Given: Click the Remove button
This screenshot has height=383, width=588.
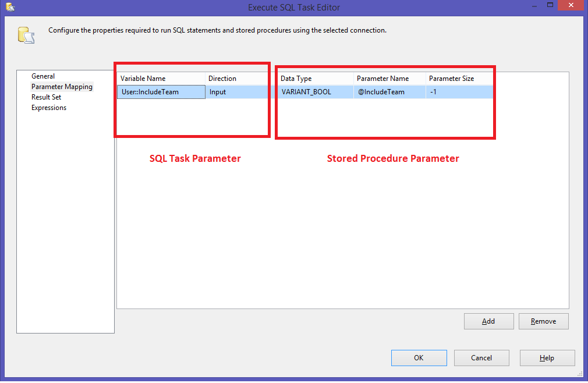Looking at the screenshot, I should (543, 321).
